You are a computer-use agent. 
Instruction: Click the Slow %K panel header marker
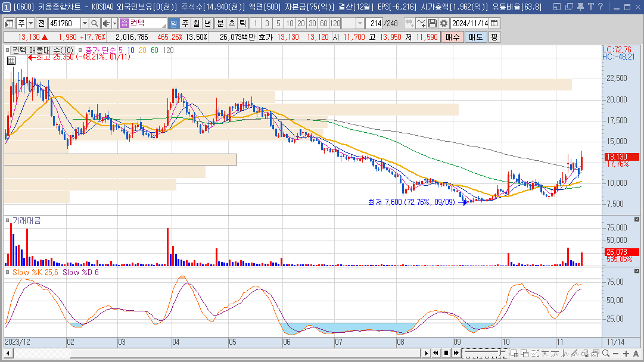7,272
